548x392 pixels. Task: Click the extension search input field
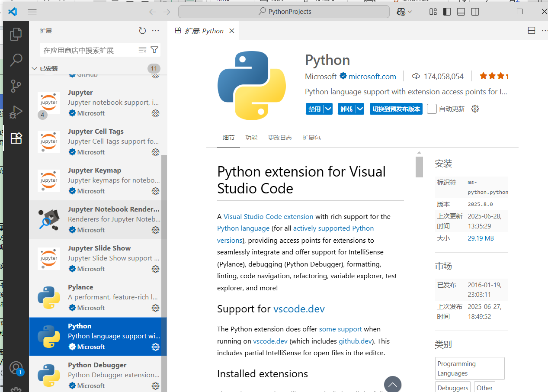click(89, 50)
